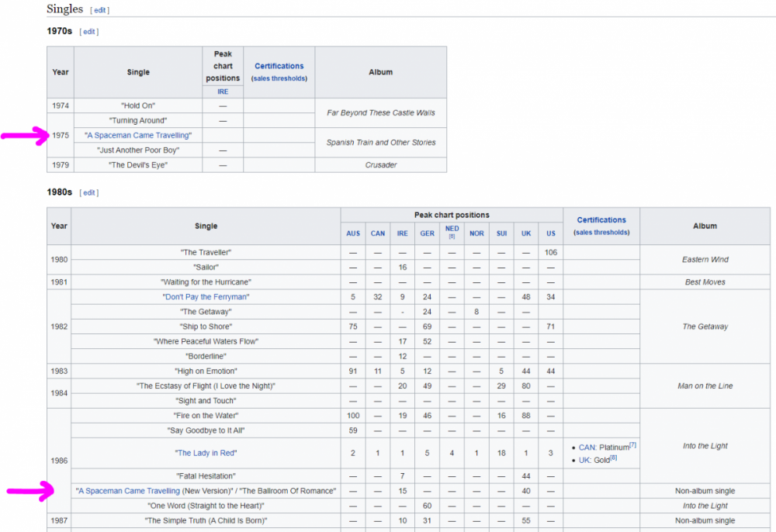
Task: Open footnote 7 next to Platinum
Action: (x=632, y=445)
